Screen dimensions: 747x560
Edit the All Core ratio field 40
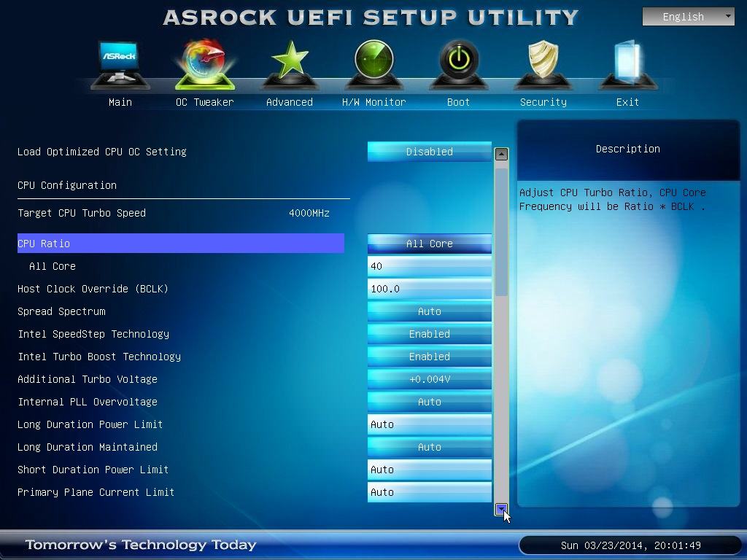coord(429,266)
